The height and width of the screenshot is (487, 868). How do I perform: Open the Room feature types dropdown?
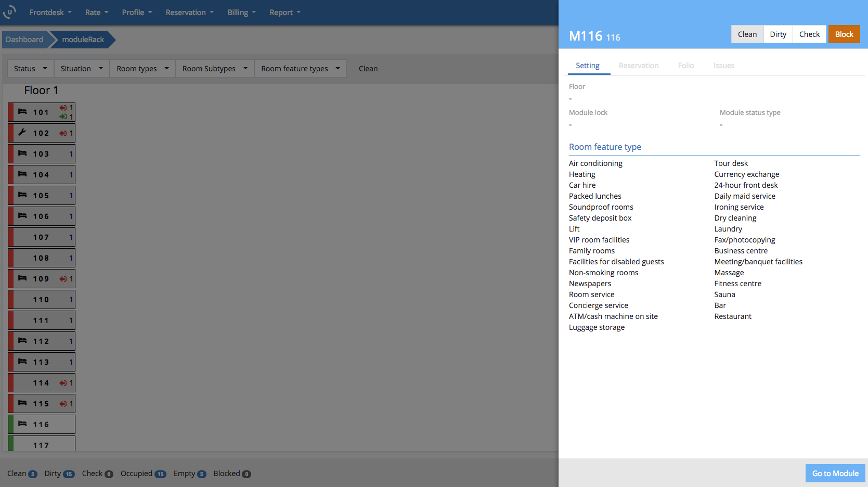click(300, 69)
